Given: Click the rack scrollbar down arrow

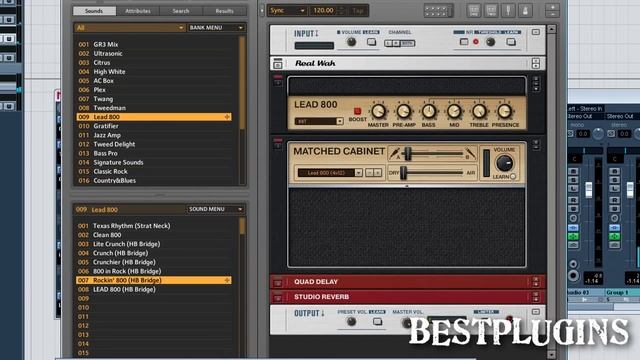Looking at the screenshot, I should 551,355.
